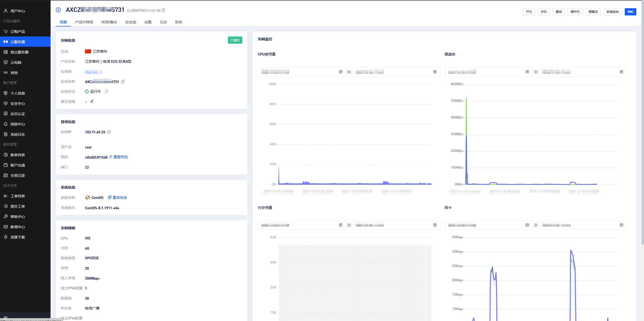Edit the 备注信息 remark with the pencil icon
Image resolution: width=644 pixels, height=321 pixels.
coord(92,101)
